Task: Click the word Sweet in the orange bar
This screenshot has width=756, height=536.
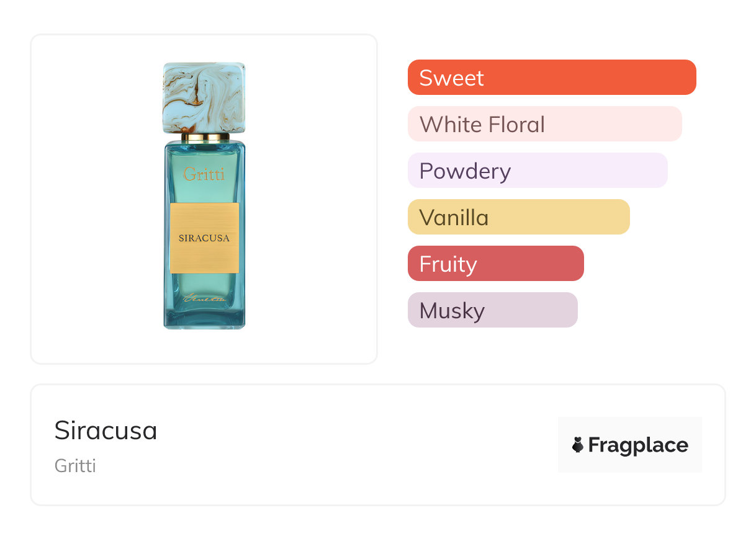Action: [x=451, y=78]
